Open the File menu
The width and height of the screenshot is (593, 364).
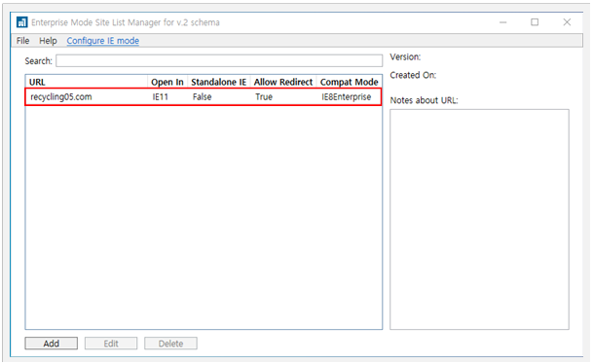coord(22,41)
